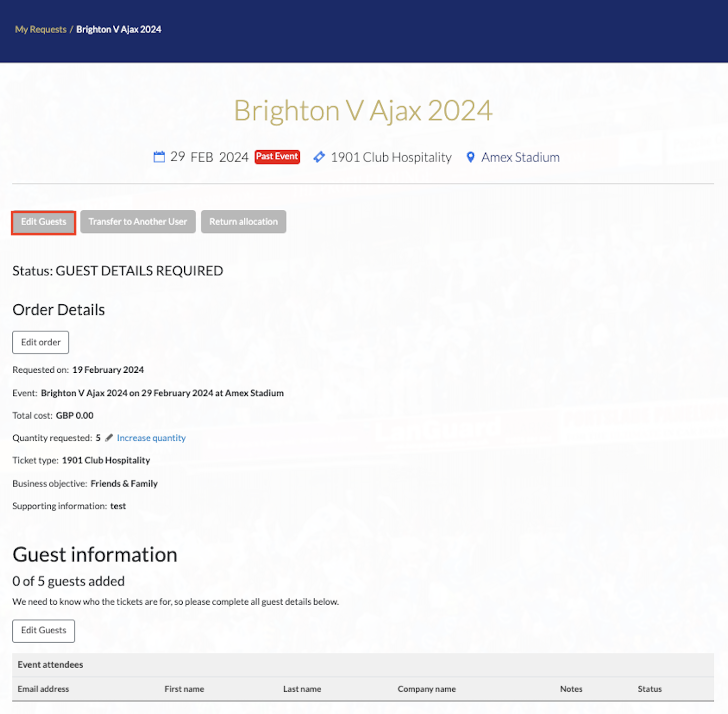Click the Past Event red badge
The image size is (728, 714).
pyautogui.click(x=277, y=157)
